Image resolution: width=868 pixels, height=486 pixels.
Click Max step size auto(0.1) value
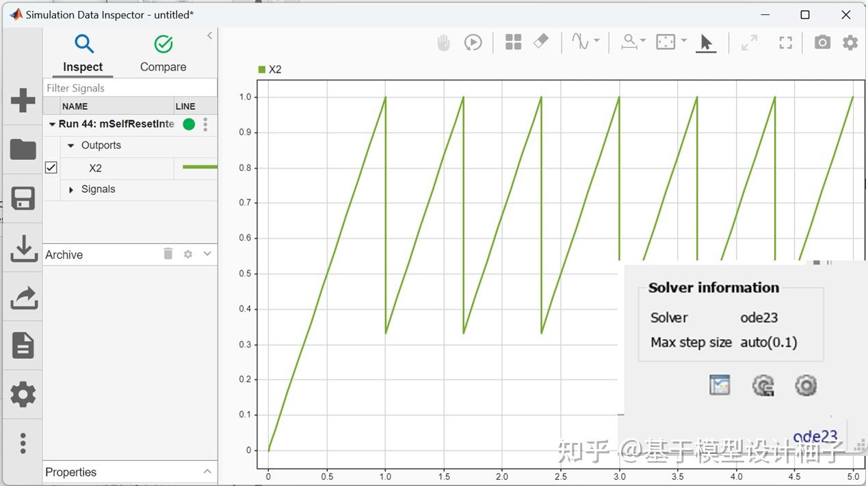tap(769, 342)
